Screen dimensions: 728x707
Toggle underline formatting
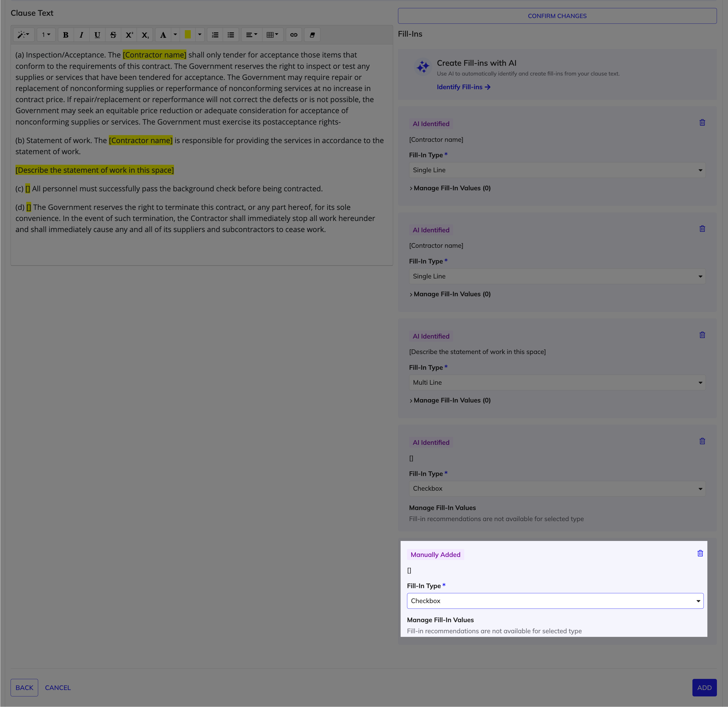97,35
